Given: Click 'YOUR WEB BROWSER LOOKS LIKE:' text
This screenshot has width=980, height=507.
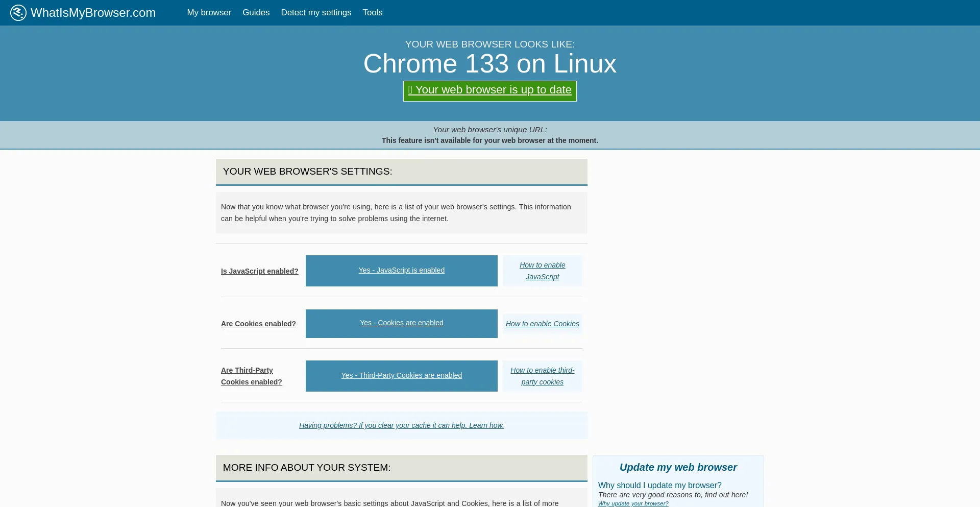Looking at the screenshot, I should point(489,44).
